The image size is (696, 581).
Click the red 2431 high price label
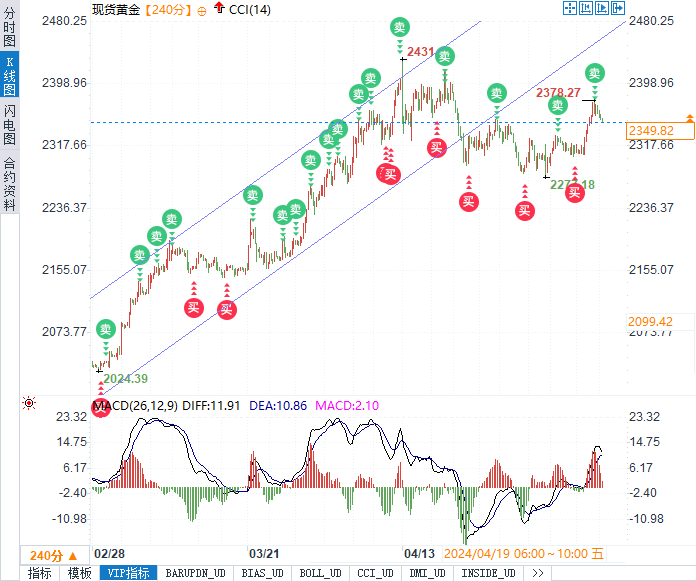pos(420,52)
